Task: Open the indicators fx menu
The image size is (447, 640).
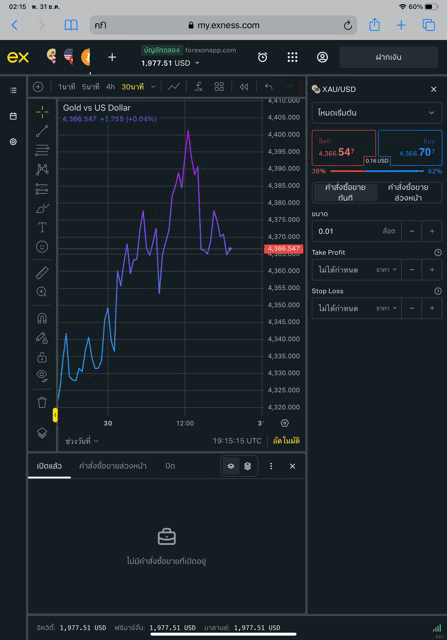Action: [199, 87]
